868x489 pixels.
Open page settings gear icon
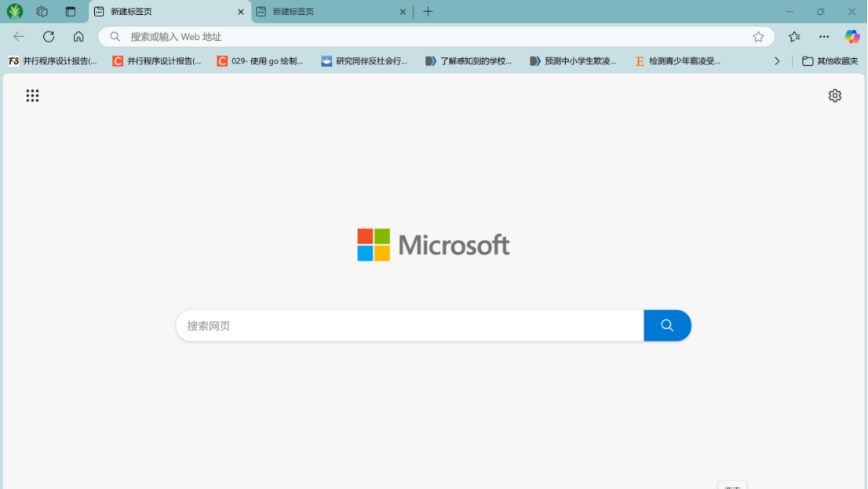point(835,96)
